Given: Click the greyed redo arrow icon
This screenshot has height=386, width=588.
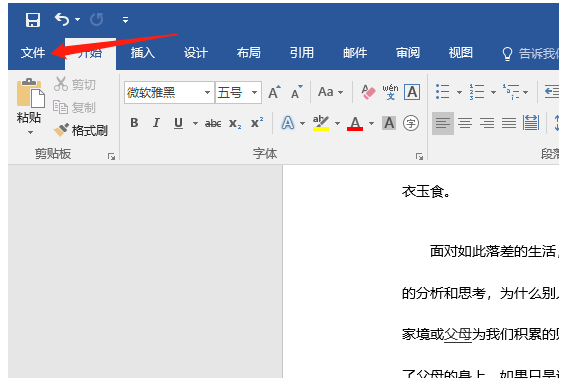Looking at the screenshot, I should click(96, 20).
